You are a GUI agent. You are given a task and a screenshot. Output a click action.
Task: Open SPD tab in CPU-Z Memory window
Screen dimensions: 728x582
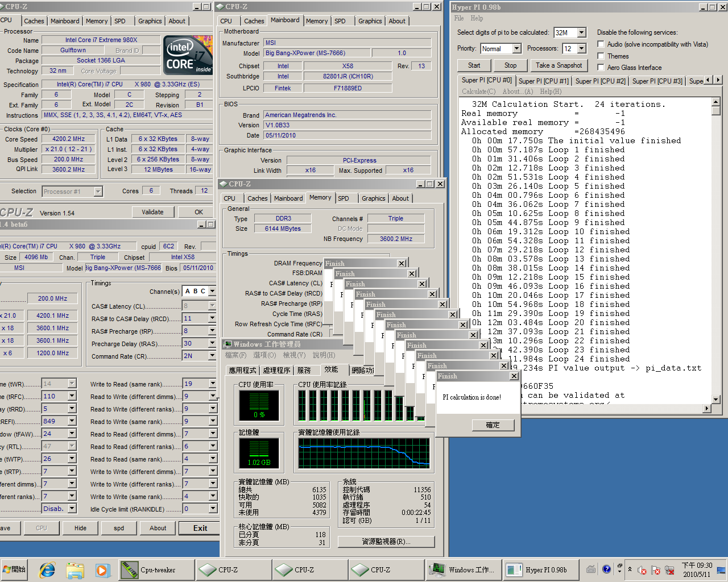coord(344,198)
